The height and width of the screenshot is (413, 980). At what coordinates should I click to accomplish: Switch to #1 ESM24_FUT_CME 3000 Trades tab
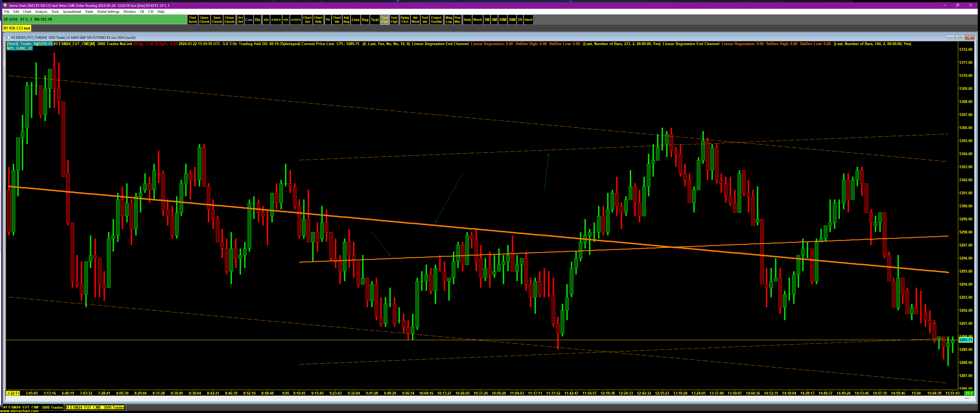tap(33, 407)
